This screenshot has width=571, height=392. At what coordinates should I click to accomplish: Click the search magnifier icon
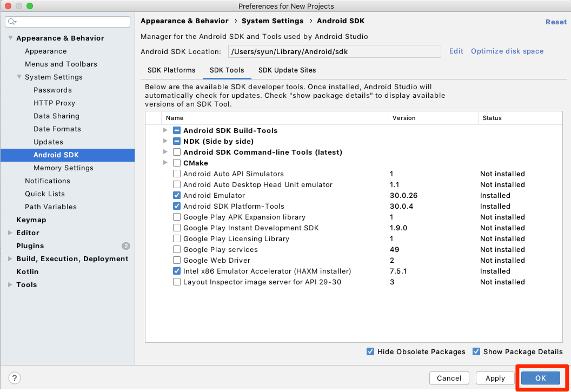(x=12, y=22)
